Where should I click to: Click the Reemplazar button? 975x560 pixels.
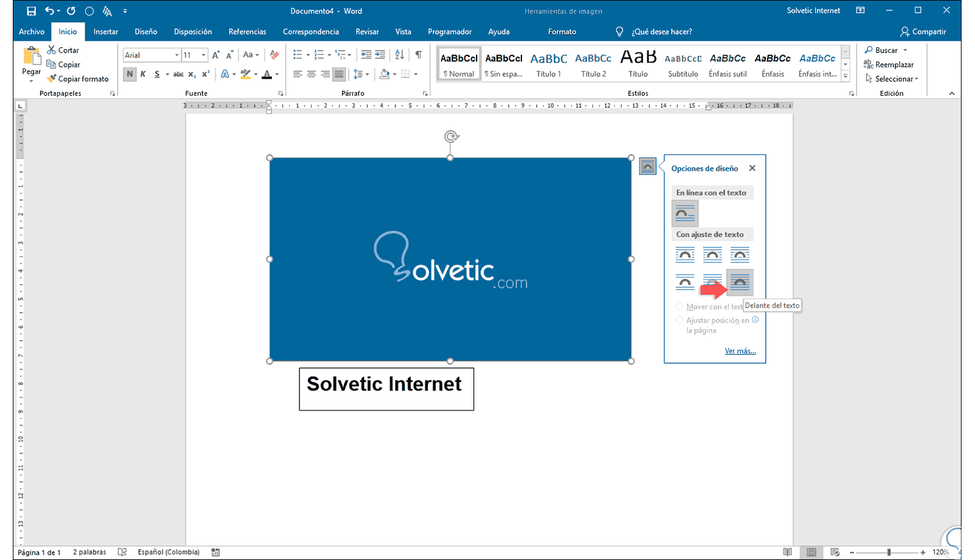tap(889, 65)
